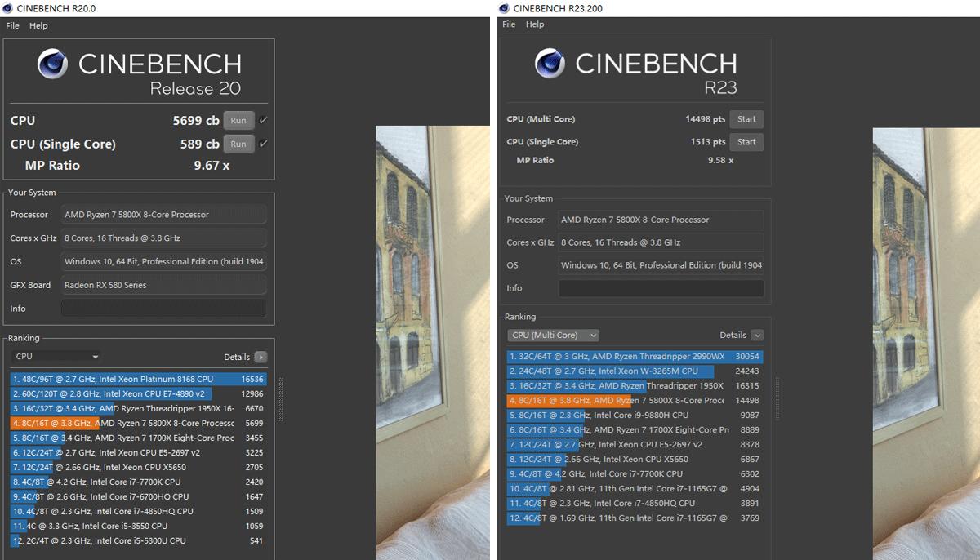
Task: Click the checkmark beside the R20 Single Core Run button
Action: [x=263, y=144]
